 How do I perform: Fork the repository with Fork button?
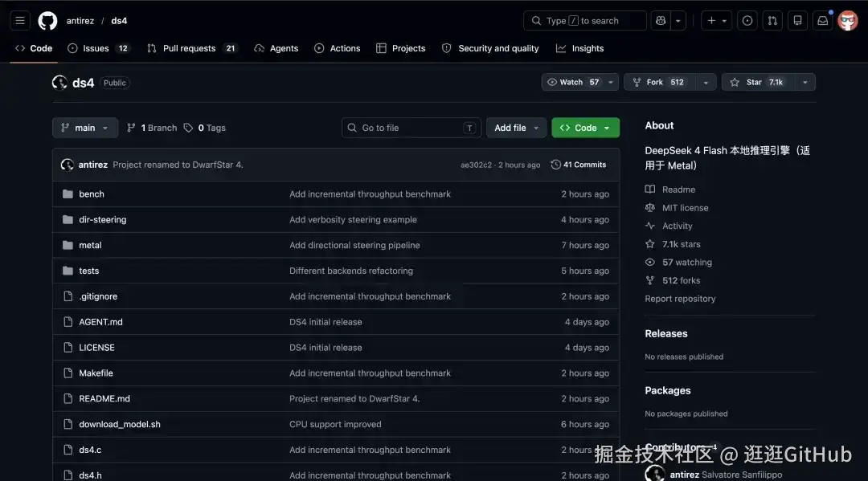(x=659, y=82)
